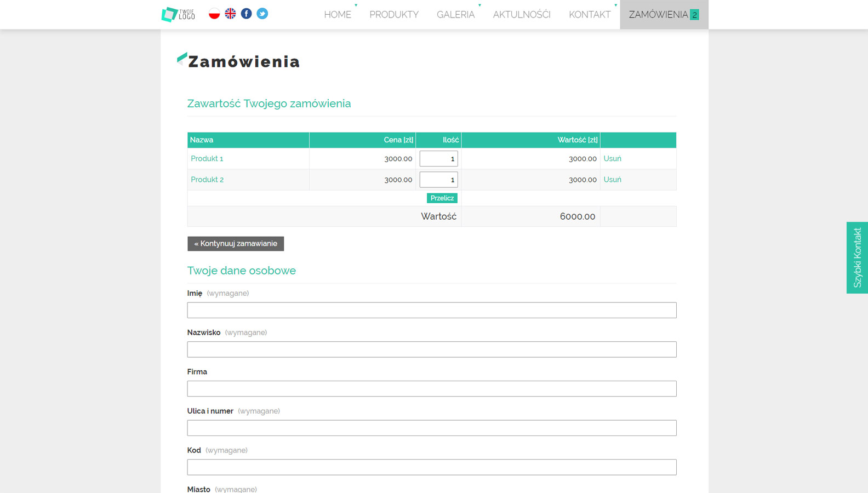The image size is (868, 493).
Task: Open the Twitter profile icon
Action: click(262, 14)
